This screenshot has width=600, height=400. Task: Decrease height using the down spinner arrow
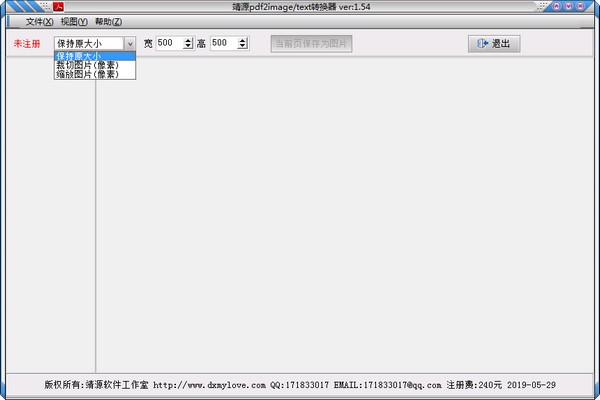click(x=243, y=47)
